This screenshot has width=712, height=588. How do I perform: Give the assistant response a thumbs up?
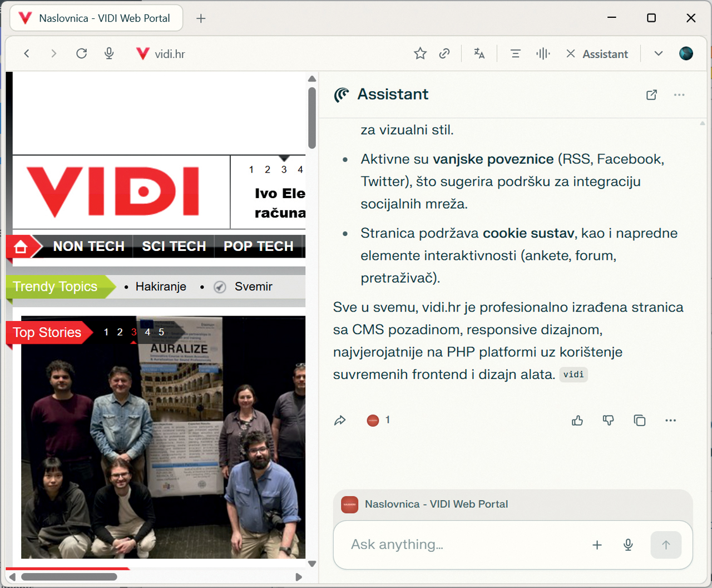point(577,421)
